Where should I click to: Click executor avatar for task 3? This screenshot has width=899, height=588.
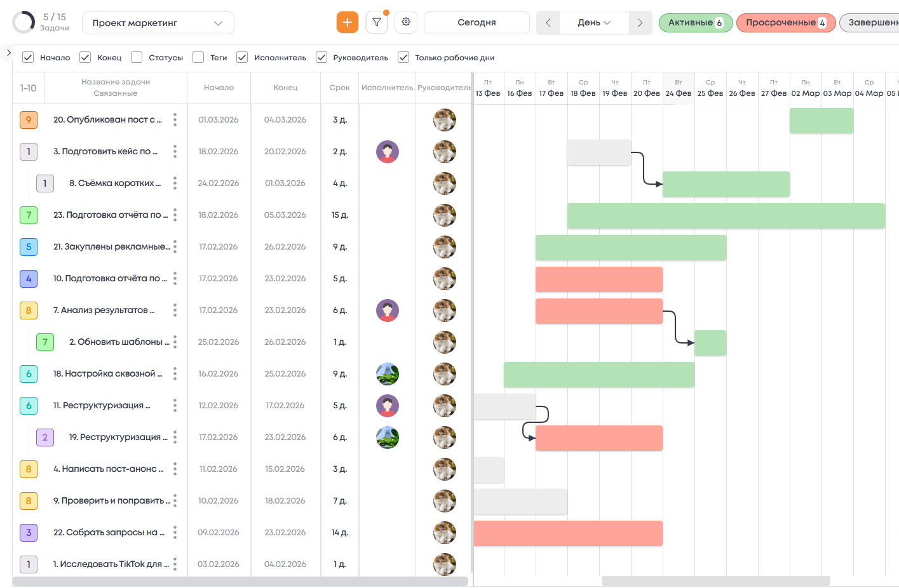387,152
